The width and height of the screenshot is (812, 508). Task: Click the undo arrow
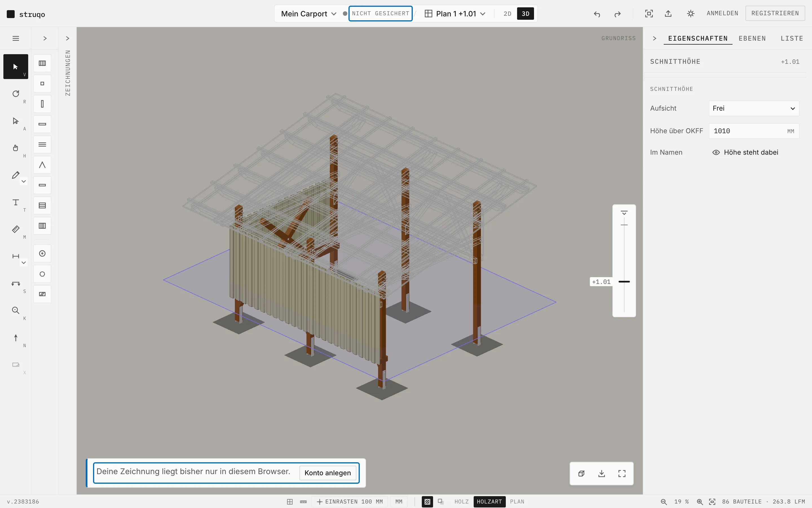pos(597,14)
